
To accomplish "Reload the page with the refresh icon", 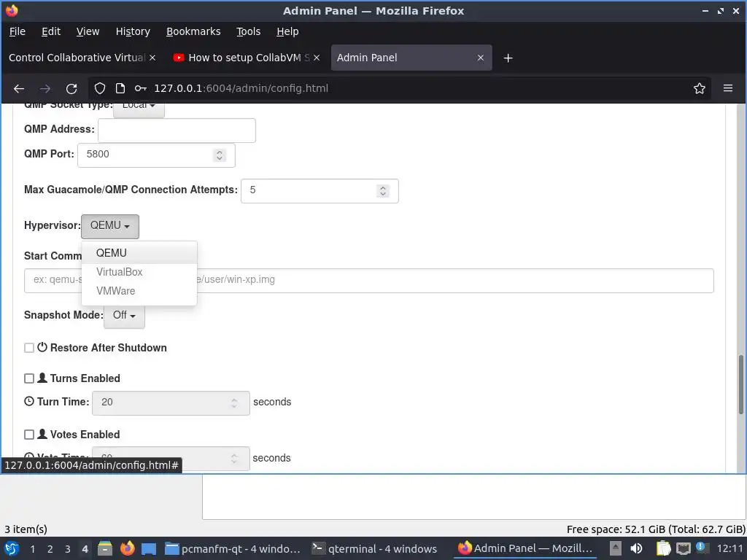I will tap(71, 88).
